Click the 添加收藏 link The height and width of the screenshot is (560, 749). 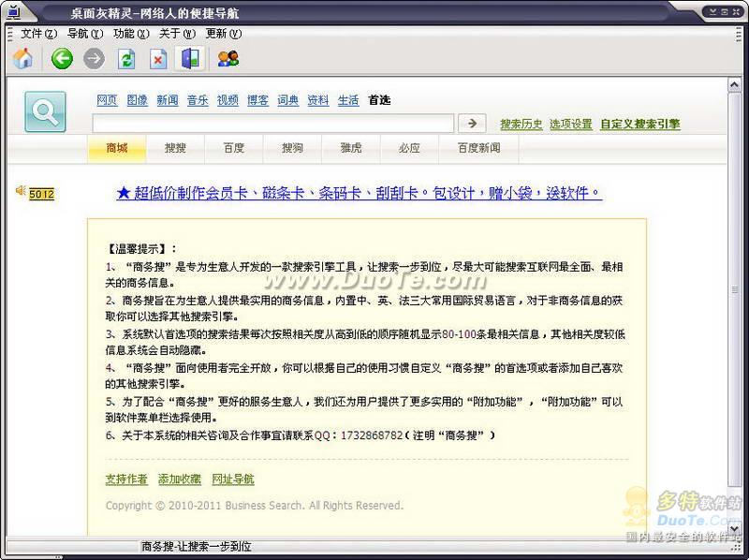(x=180, y=479)
